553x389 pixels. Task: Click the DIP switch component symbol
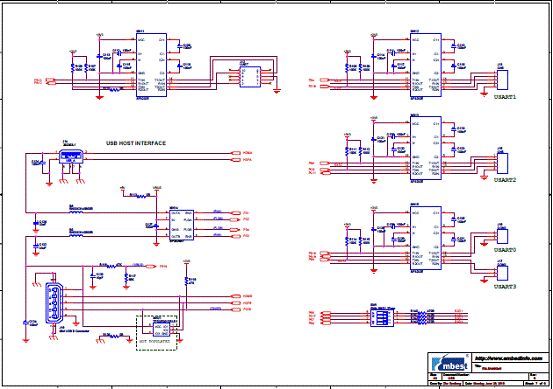coord(382,317)
